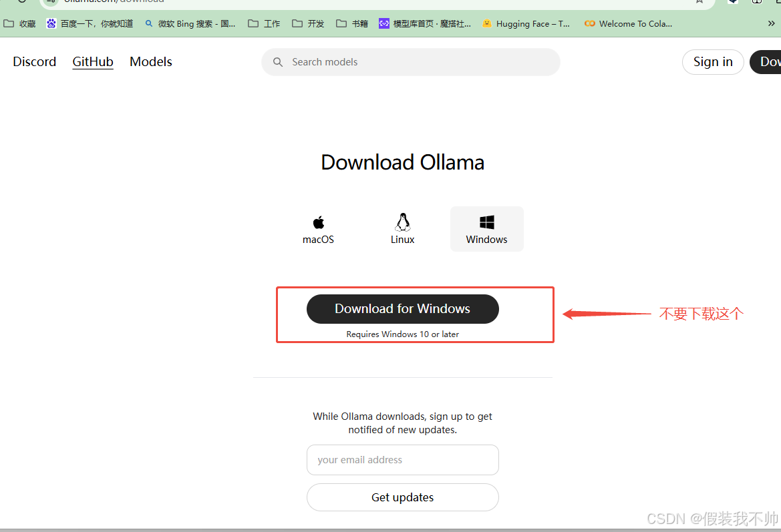The height and width of the screenshot is (532, 781).
Task: Open the GitHub link
Action: coord(93,61)
